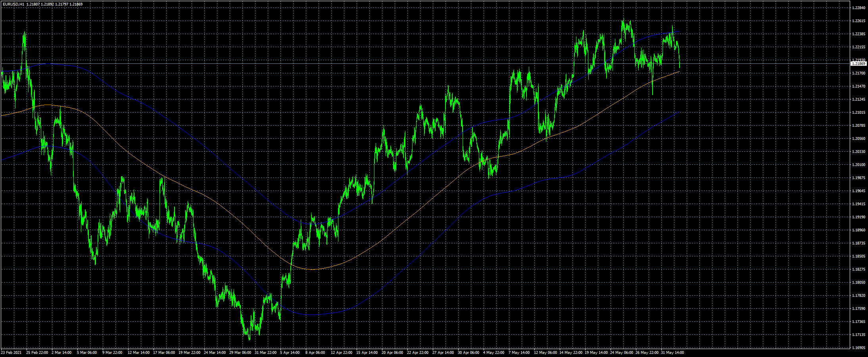This screenshot has height=357, width=868.
Task: Click the EURUSD,H1 chart title text
Action: click(13, 4)
